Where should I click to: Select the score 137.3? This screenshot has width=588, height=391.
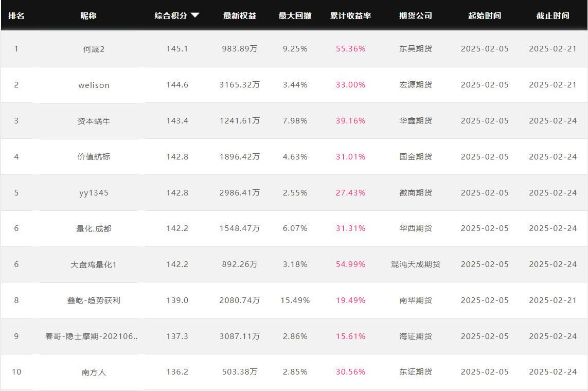point(177,336)
